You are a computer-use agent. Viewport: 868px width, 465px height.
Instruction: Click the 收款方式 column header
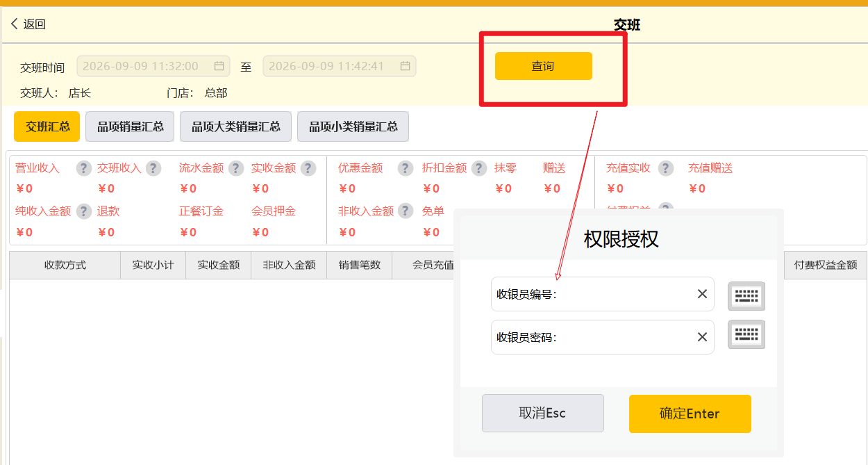coord(65,265)
